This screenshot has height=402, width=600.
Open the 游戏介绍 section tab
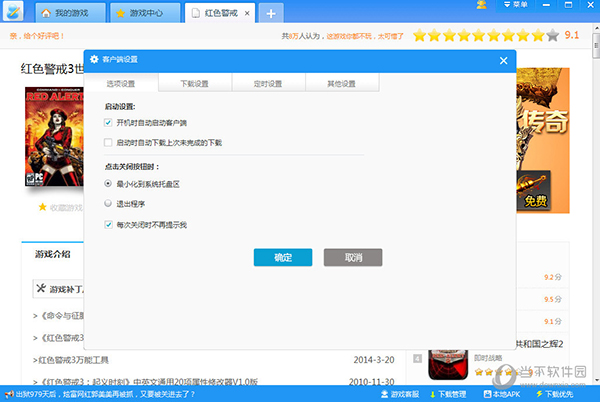(53, 254)
